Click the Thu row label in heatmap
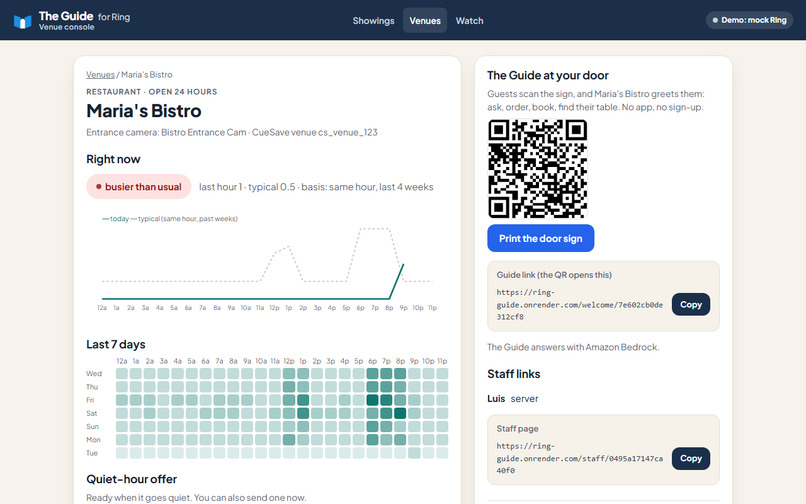 click(92, 387)
